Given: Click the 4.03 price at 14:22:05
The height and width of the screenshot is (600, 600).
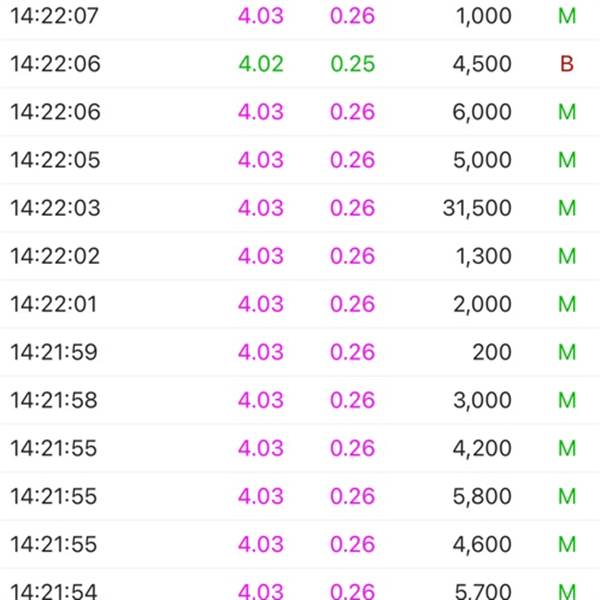Looking at the screenshot, I should (x=261, y=160).
